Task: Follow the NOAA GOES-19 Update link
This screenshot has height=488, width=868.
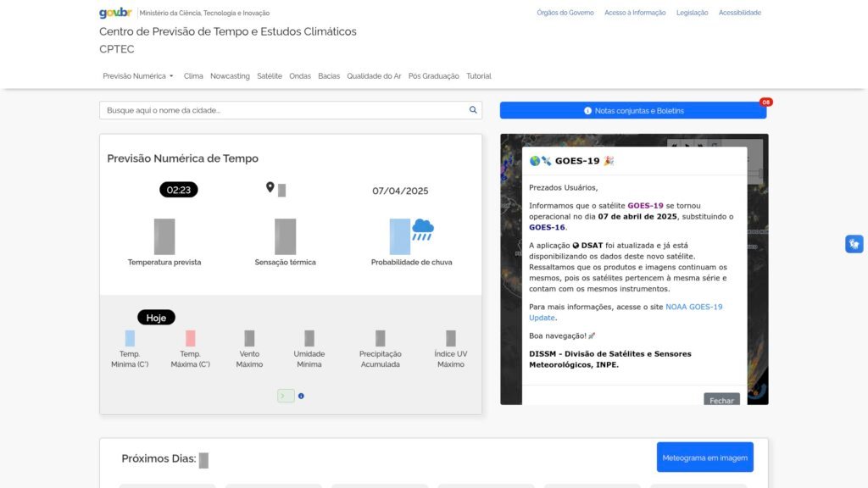Action: coord(626,312)
